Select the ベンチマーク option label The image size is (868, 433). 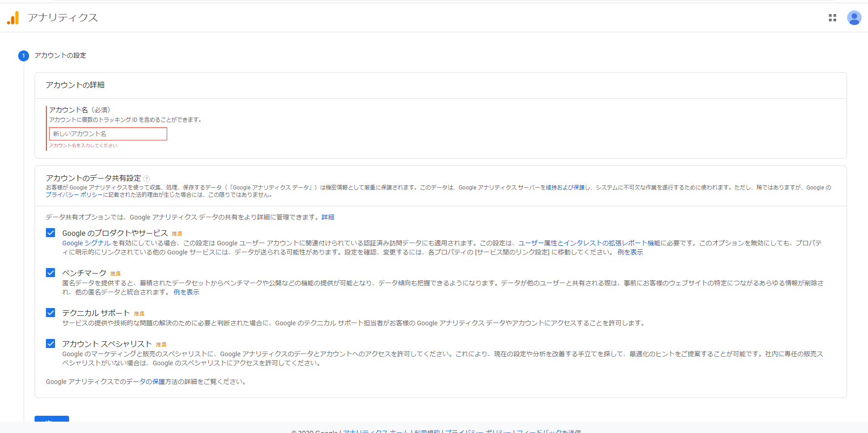click(x=84, y=273)
